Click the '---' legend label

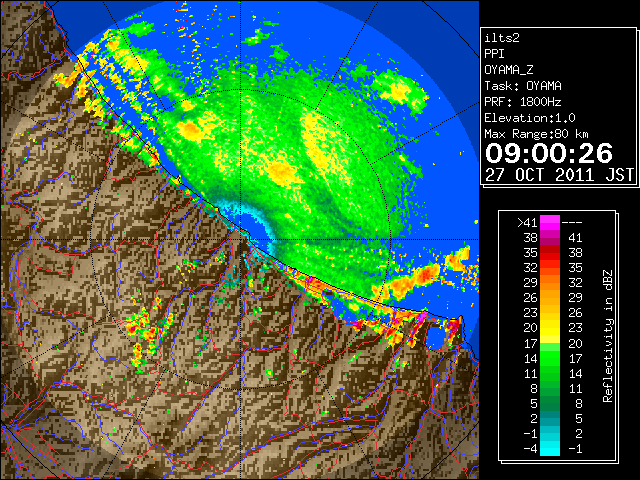tap(572, 223)
